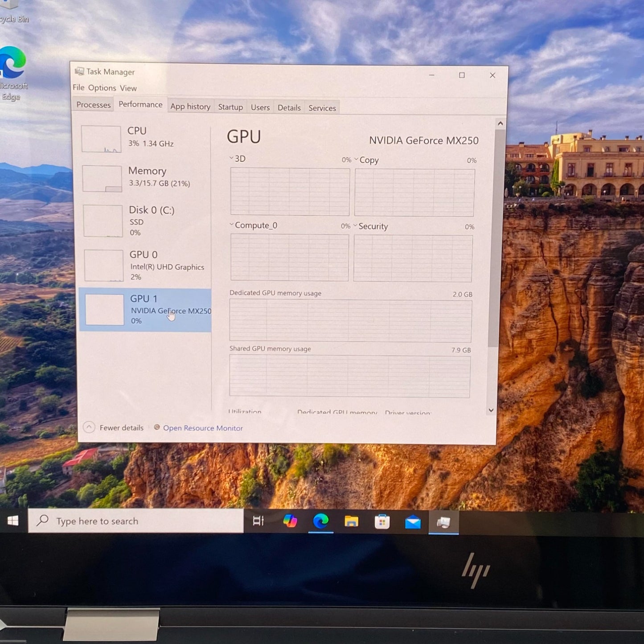Click the CPU usage thumbnail graph

(x=101, y=139)
